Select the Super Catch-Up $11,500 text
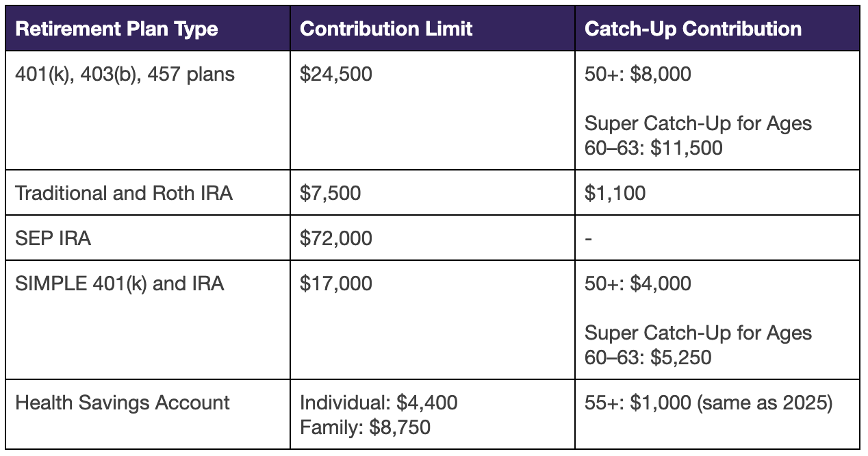The image size is (868, 456). 698,136
